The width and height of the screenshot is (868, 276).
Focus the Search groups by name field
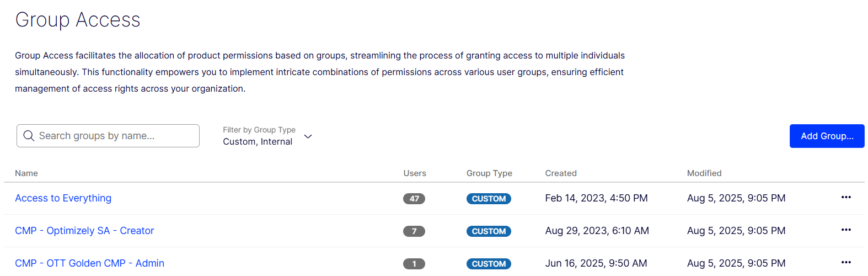tap(116, 136)
